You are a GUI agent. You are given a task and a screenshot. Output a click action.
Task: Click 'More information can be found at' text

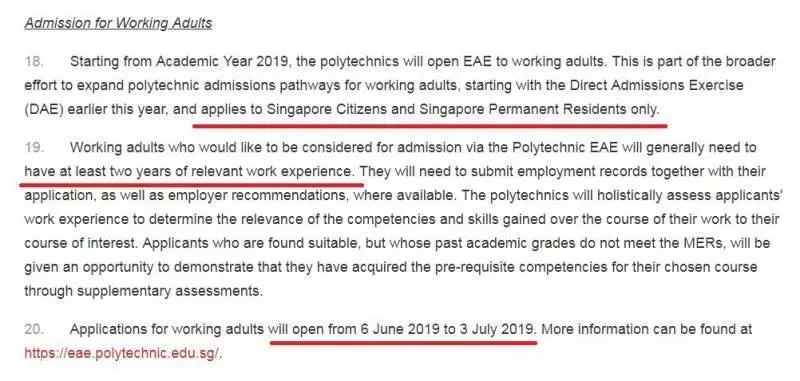(x=646, y=329)
